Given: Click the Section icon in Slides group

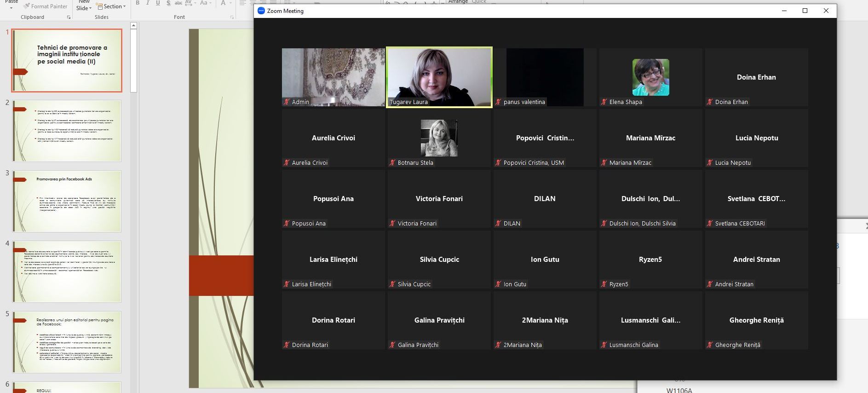Looking at the screenshot, I should click(100, 6).
